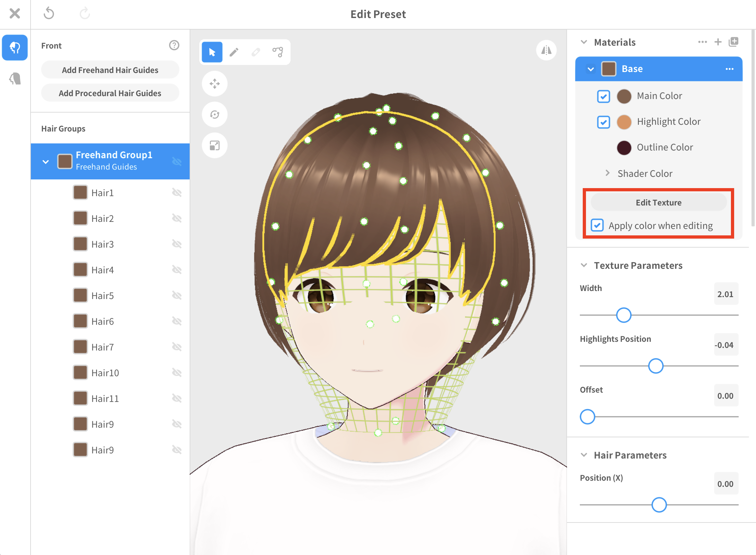756x555 pixels.
Task: Close the Edit Preset screen
Action: [15, 14]
